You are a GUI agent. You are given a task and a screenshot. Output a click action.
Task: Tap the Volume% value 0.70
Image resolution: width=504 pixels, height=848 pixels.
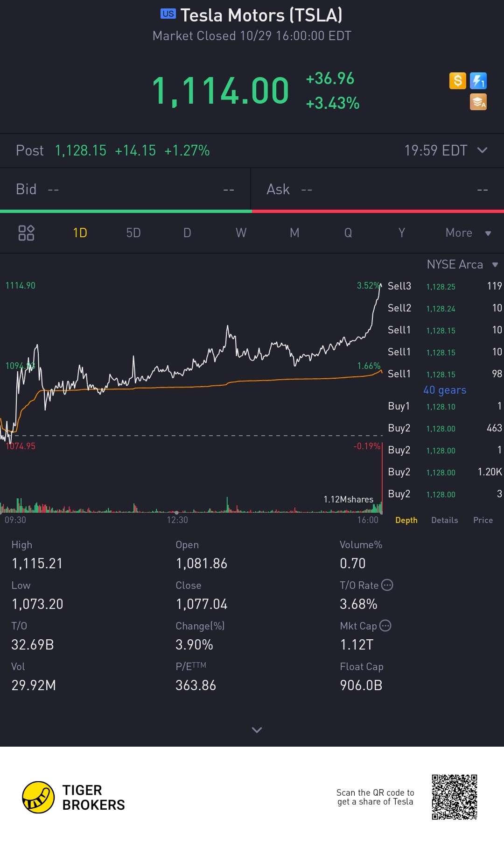(353, 564)
